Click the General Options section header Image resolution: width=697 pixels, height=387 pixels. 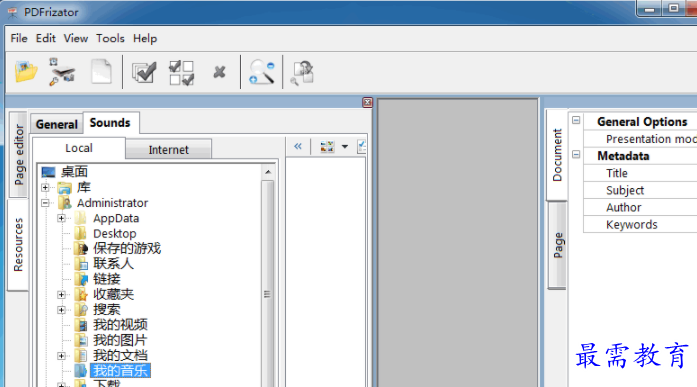tap(642, 122)
